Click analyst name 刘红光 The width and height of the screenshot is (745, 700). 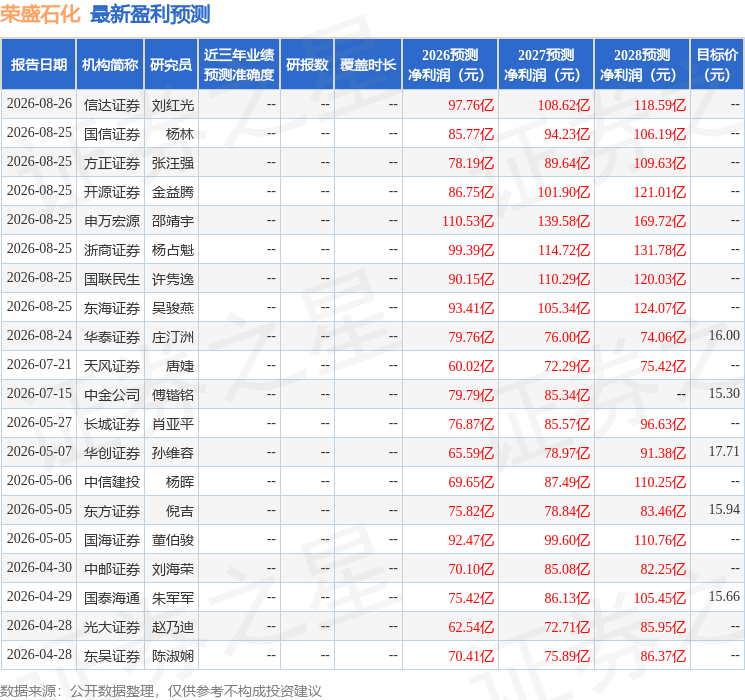click(x=173, y=105)
